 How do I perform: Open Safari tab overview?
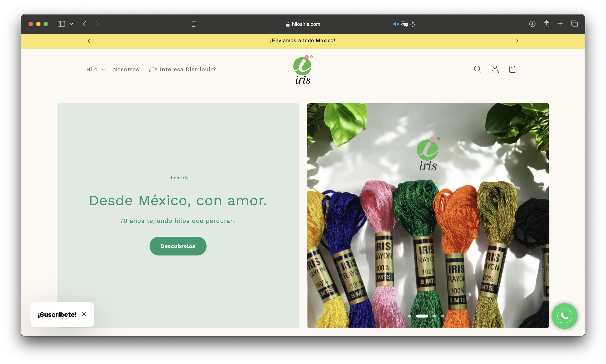pos(574,24)
